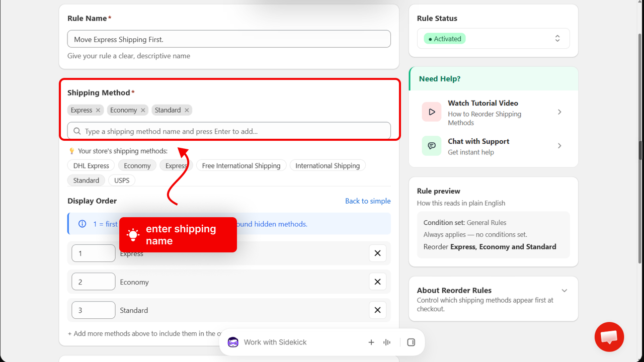
Task: Click the info icon in display order banner
Action: (x=83, y=224)
